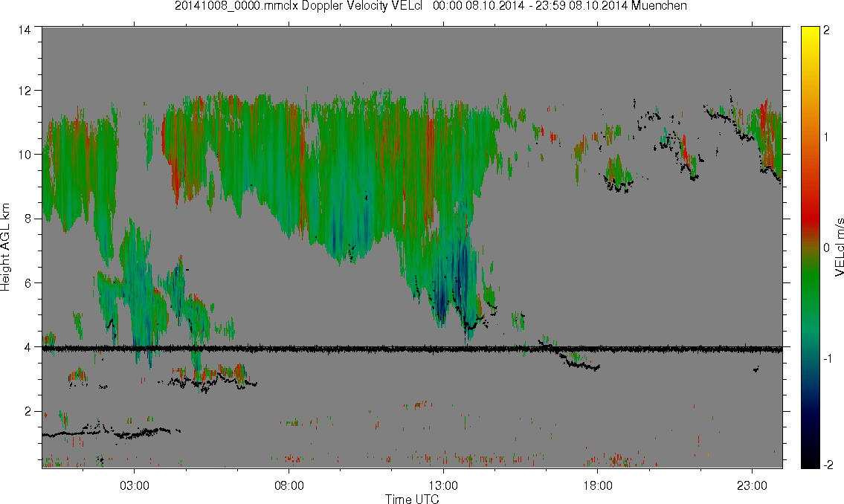The height and width of the screenshot is (504, 844).
Task: Click the colorbar value -1
Action: pyautogui.click(x=826, y=359)
